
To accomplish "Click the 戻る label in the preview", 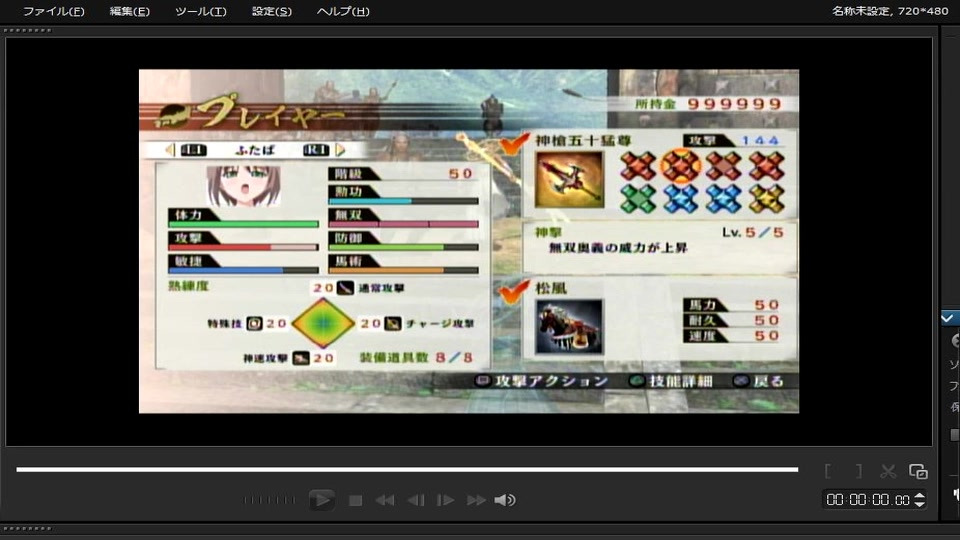I will pos(768,381).
